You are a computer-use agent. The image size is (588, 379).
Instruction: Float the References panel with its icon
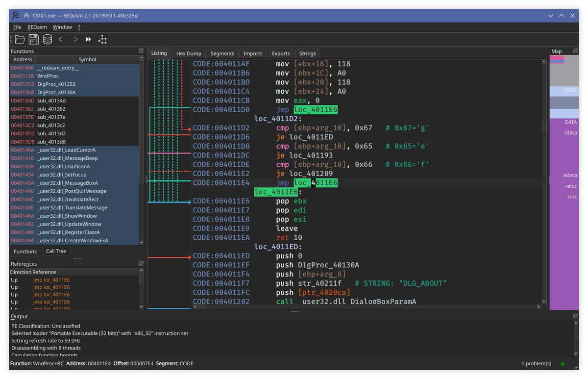point(141,264)
